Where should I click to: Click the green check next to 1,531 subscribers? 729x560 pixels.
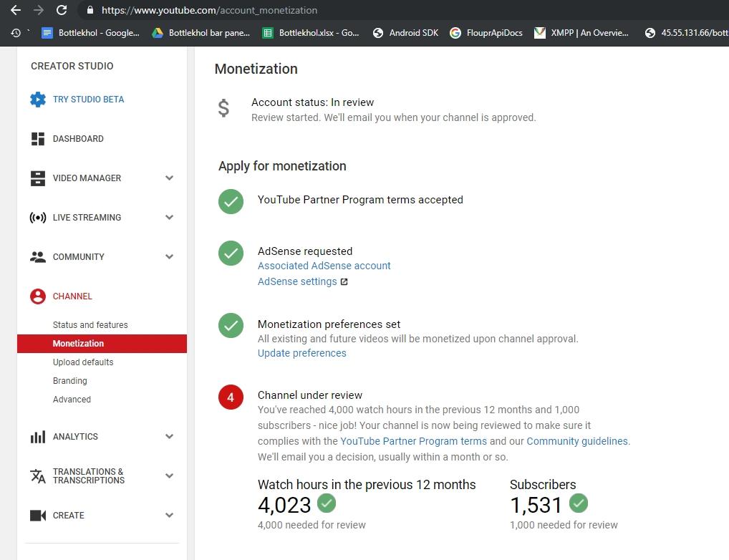[579, 503]
